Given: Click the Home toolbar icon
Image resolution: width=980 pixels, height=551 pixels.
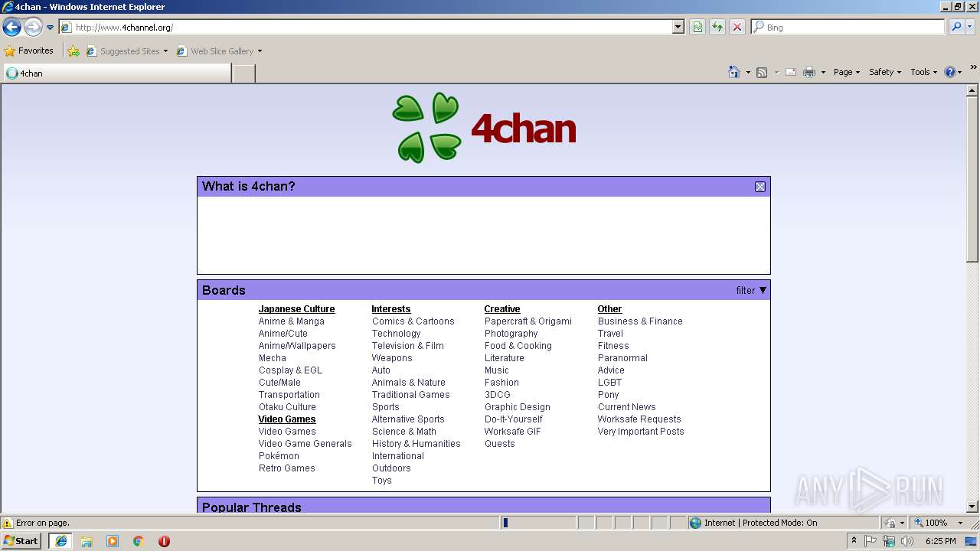Looking at the screenshot, I should click(x=734, y=72).
